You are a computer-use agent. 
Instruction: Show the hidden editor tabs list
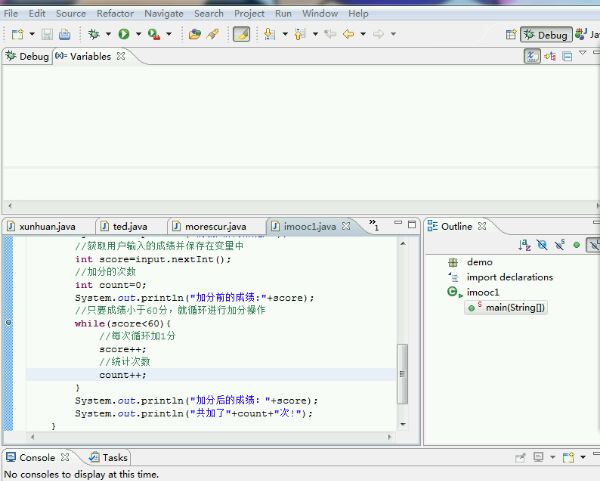click(373, 226)
